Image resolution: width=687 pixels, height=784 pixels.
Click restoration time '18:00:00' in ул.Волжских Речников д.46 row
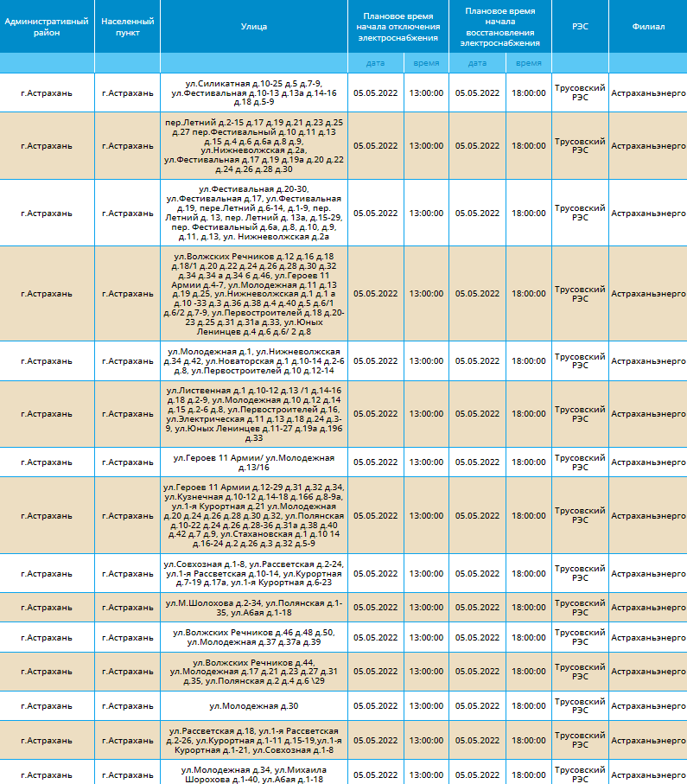point(529,638)
